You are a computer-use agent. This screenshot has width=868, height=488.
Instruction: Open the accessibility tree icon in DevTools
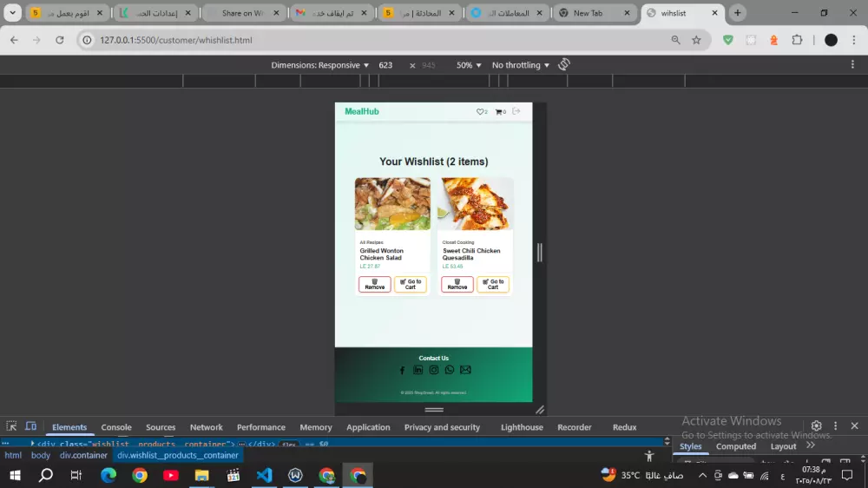click(x=649, y=456)
